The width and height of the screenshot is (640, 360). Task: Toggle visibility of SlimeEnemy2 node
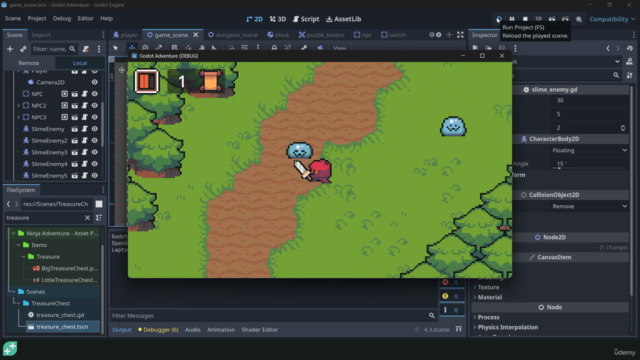(95, 140)
